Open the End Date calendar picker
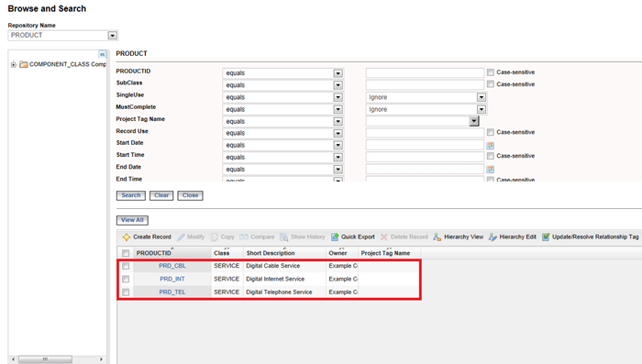This screenshot has height=364, width=642. [490, 169]
